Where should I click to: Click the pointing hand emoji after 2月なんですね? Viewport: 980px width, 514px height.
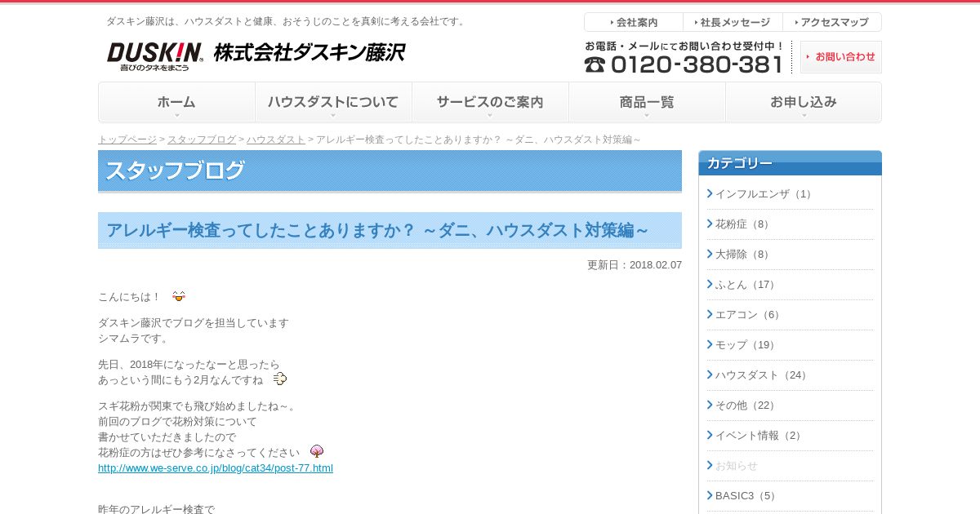tap(279, 379)
